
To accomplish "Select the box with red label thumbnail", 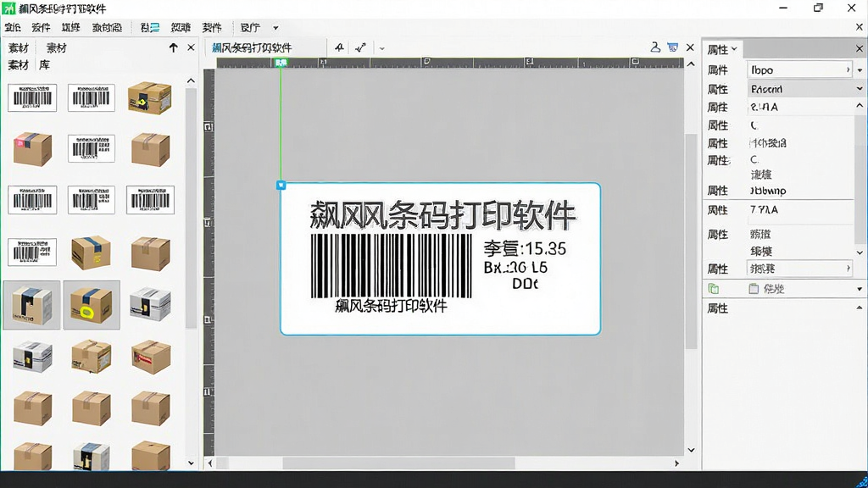I will pos(151,357).
